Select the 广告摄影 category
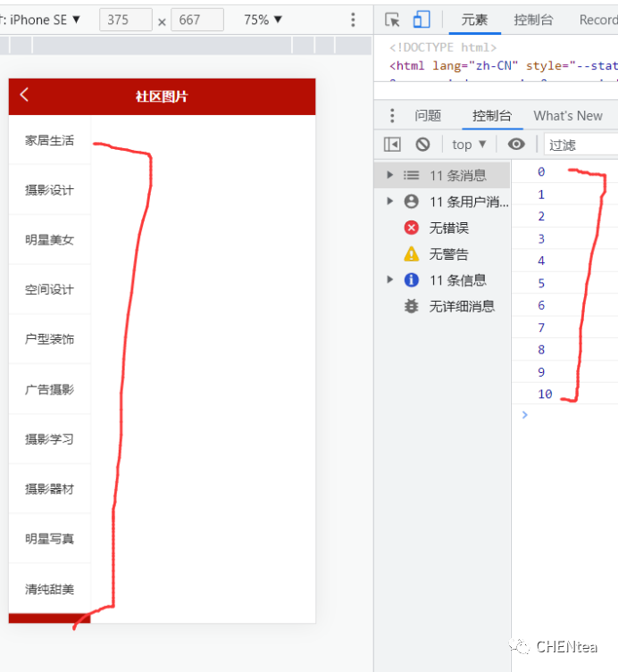 (x=49, y=389)
